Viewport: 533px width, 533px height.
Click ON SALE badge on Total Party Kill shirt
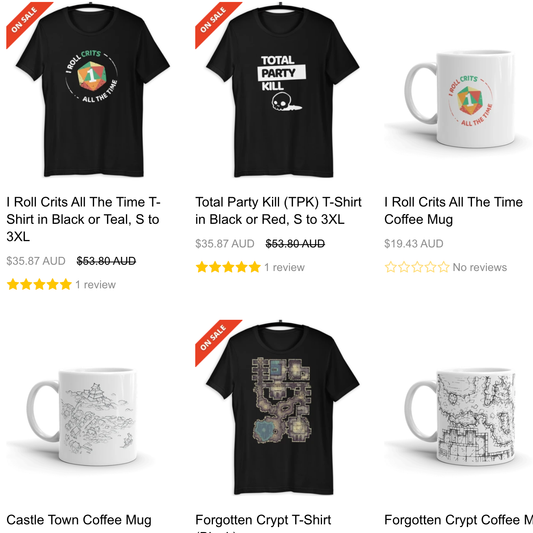213,20
